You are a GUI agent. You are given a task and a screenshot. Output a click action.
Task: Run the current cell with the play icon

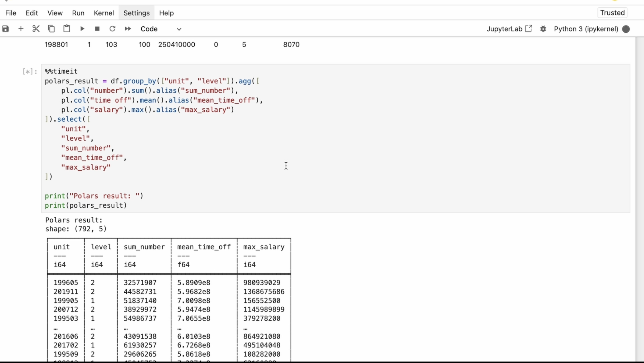point(82,29)
